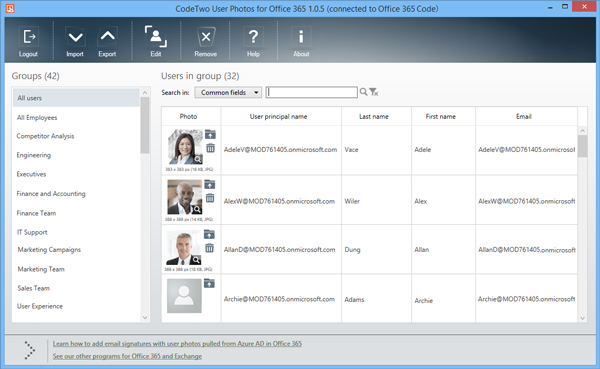600x369 pixels.
Task: Open the Import tool
Action: (x=75, y=41)
